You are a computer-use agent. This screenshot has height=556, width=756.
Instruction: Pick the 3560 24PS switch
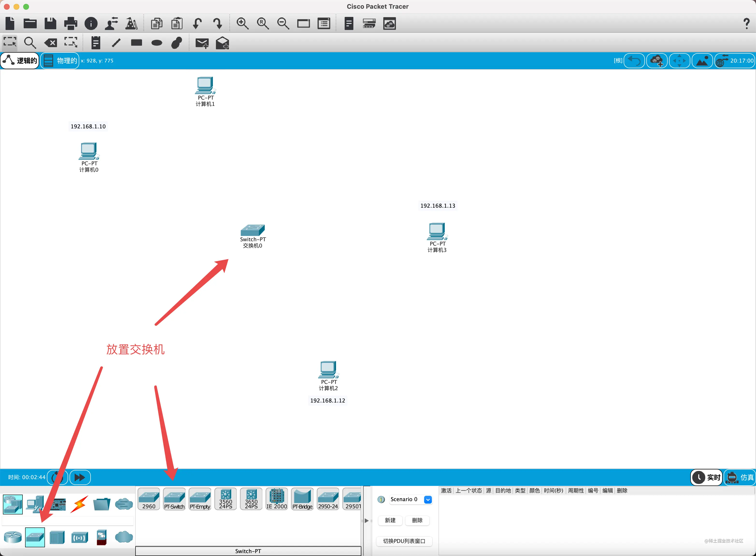[225, 499]
